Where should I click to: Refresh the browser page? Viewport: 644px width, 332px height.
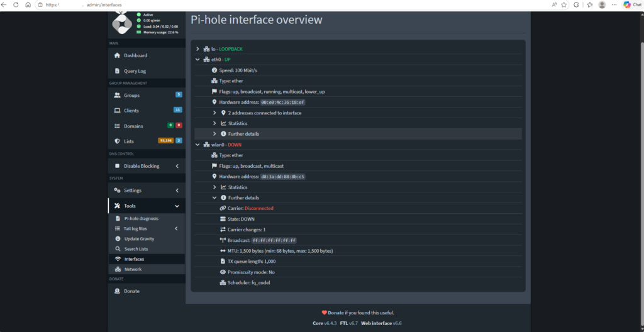pyautogui.click(x=16, y=5)
